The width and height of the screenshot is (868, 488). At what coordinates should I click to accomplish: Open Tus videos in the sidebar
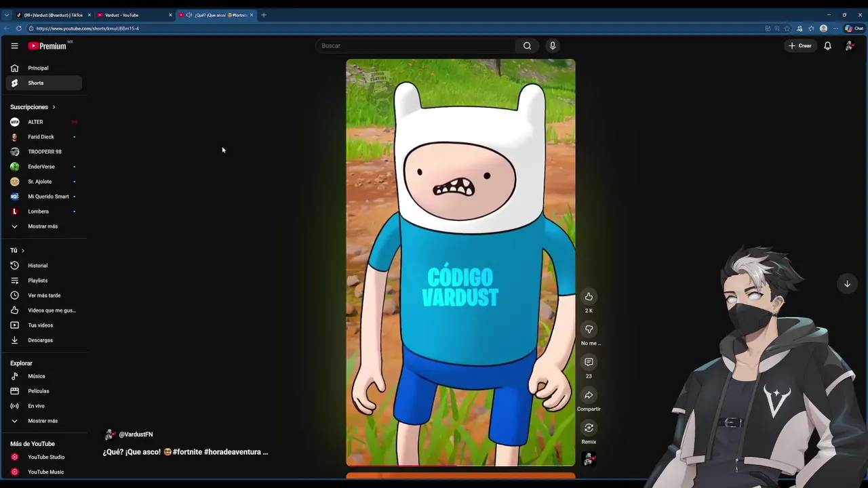point(43,325)
